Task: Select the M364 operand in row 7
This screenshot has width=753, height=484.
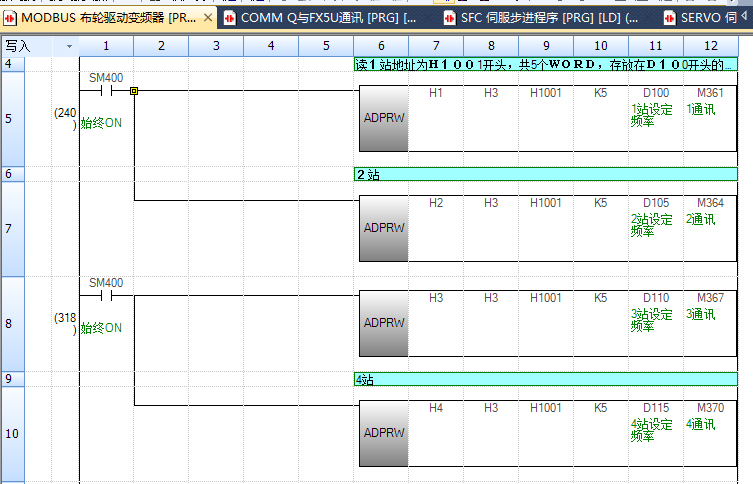Action: tap(710, 203)
